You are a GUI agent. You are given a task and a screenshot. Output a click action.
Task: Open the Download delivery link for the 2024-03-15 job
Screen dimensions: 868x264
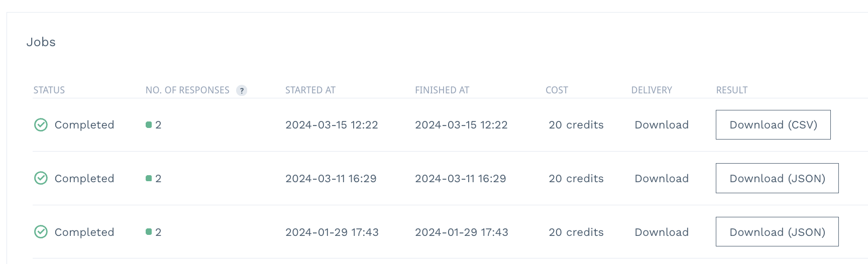tap(661, 125)
